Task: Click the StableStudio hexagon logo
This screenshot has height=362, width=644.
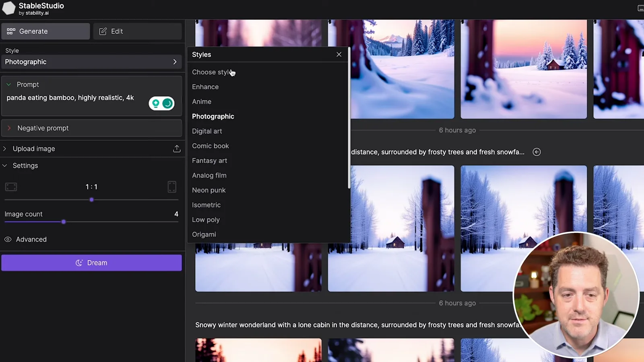Action: coord(9,8)
